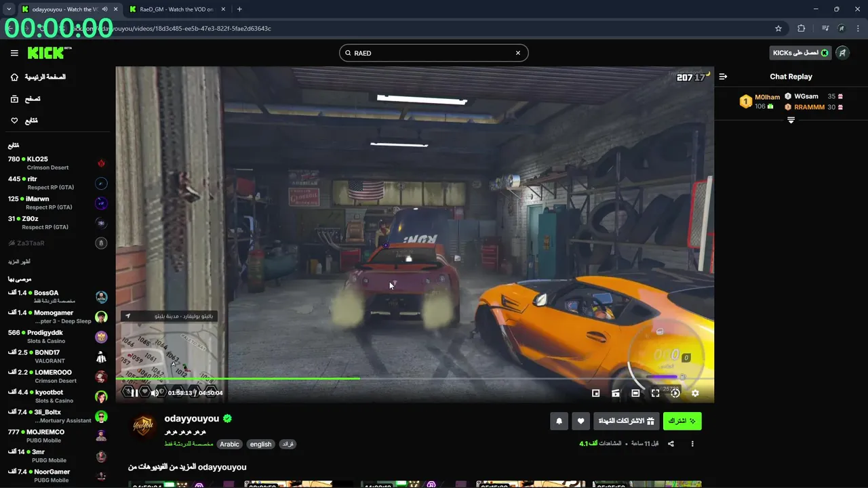The width and height of the screenshot is (868, 488).
Task: Click M0lham in gift leaderboard
Action: (x=768, y=97)
